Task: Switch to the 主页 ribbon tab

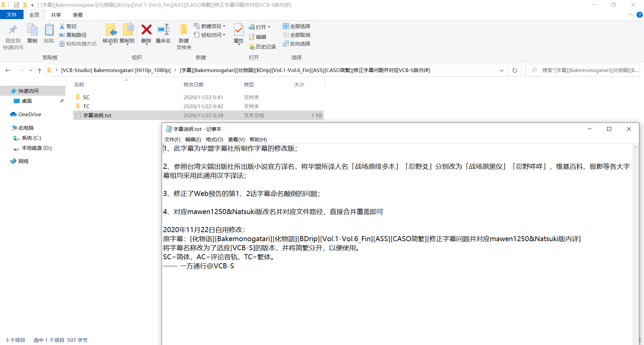Action: pos(34,15)
